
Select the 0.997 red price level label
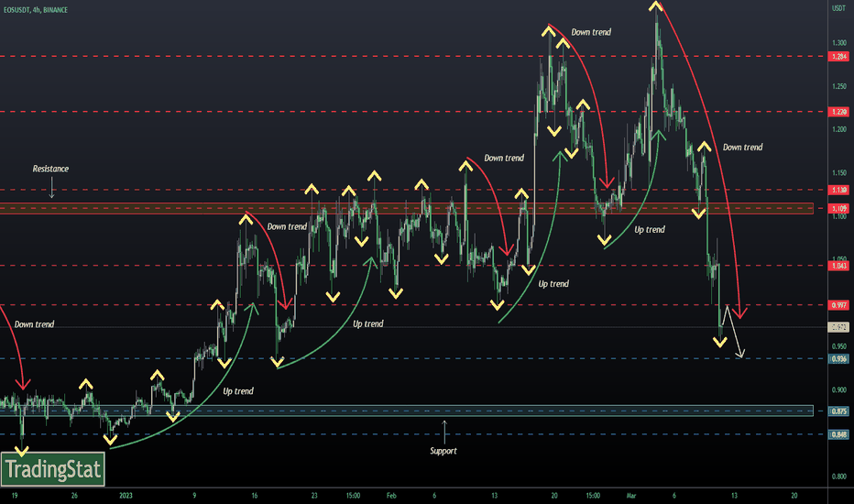838,305
